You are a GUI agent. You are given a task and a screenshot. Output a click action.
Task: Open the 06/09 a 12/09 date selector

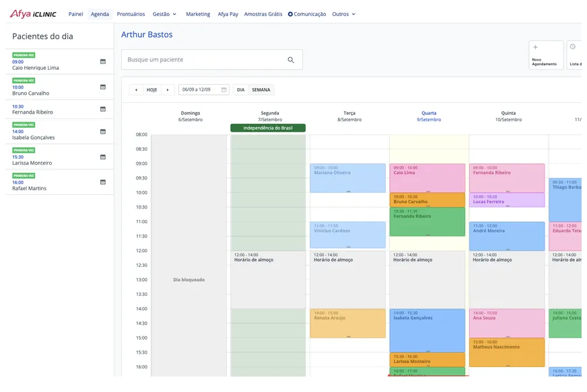tap(204, 90)
